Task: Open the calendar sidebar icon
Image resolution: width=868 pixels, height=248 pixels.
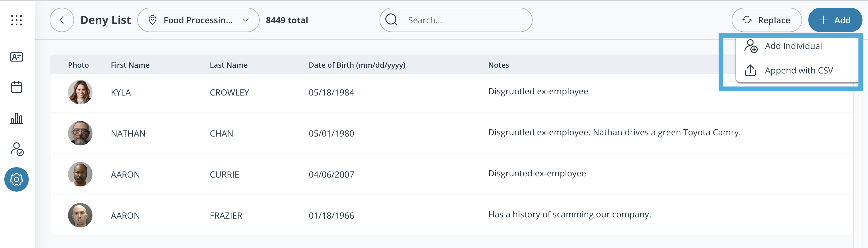Action: [x=16, y=87]
